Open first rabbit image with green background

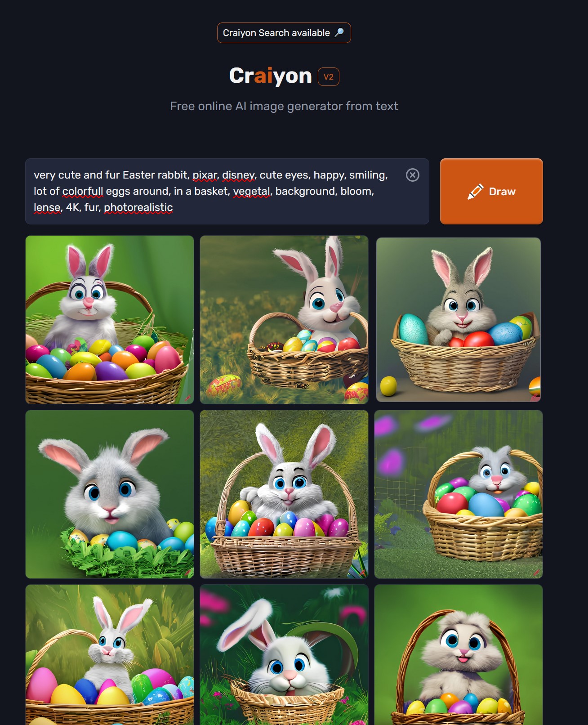pyautogui.click(x=110, y=320)
